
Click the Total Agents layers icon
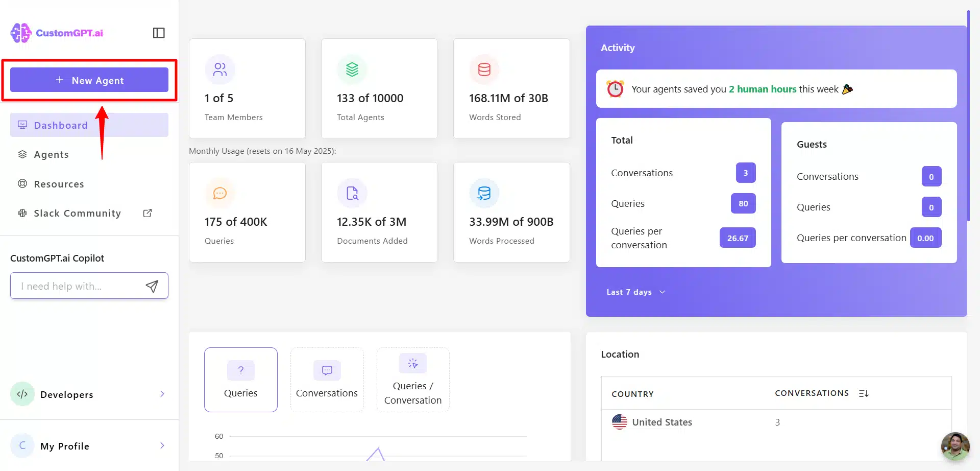(352, 69)
